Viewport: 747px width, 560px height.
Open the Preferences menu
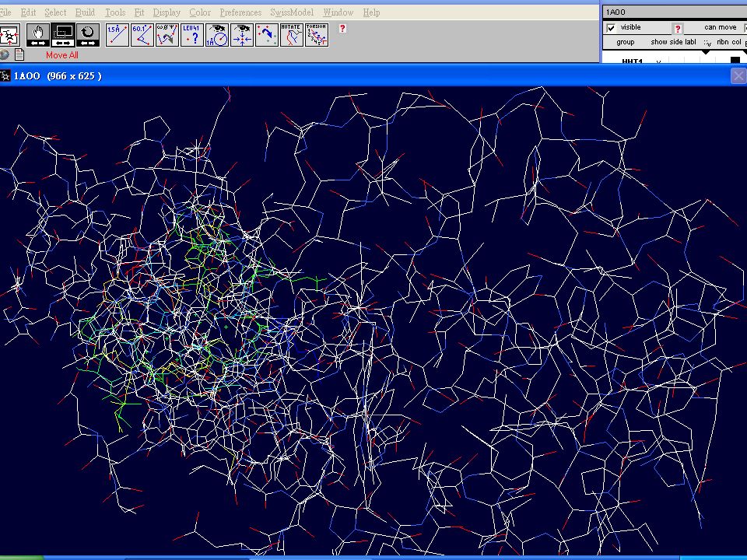point(240,12)
